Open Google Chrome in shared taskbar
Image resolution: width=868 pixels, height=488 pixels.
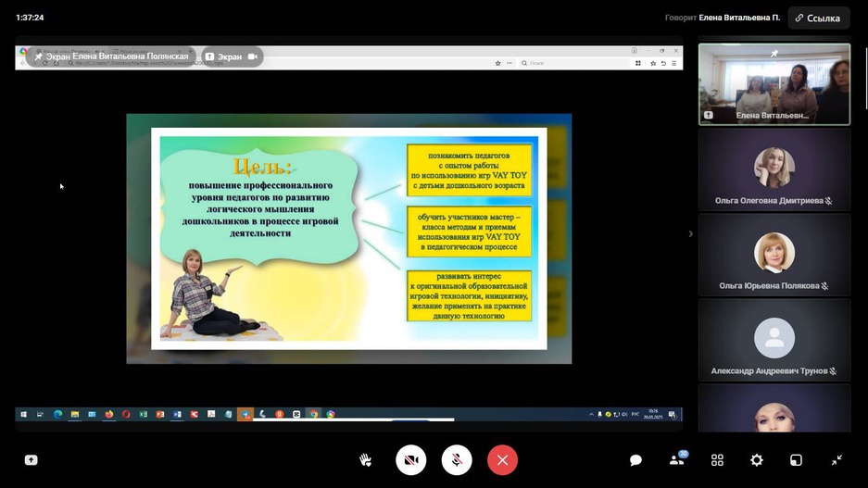(x=314, y=414)
